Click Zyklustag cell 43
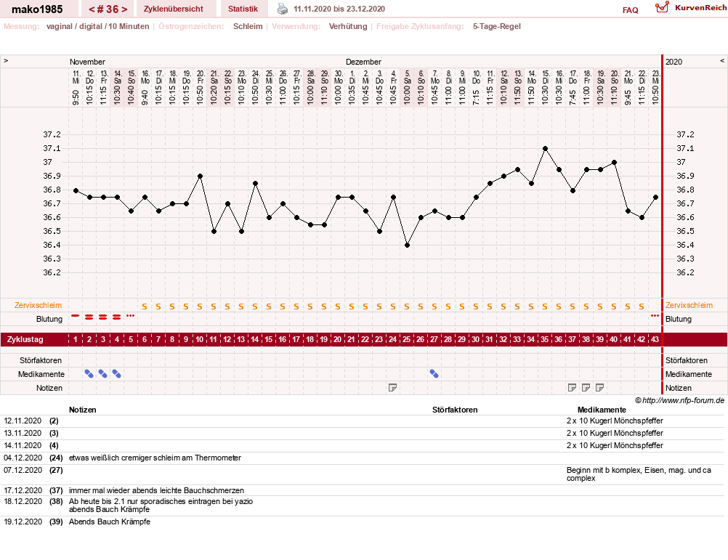This screenshot has height=560, width=728. [x=655, y=340]
